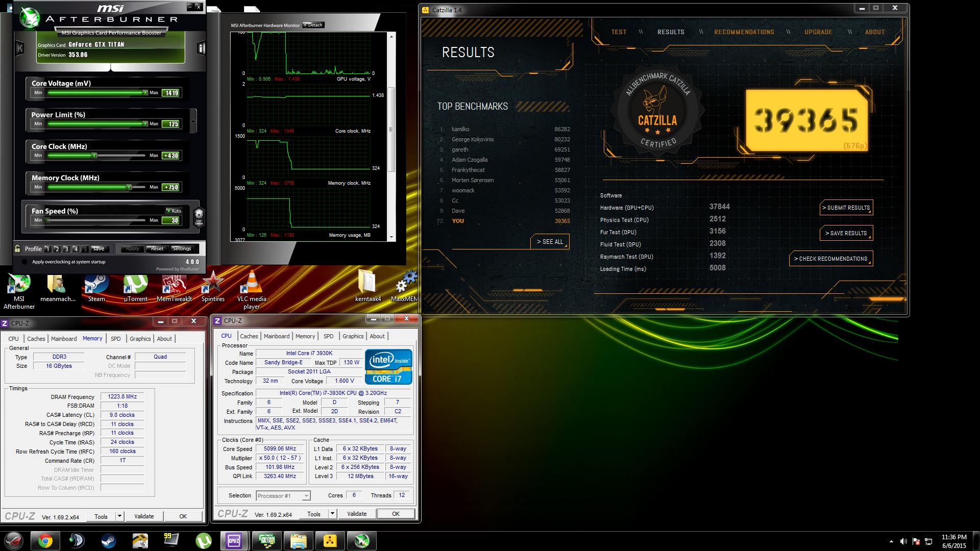Expand the Power Limit dropdown arrow
980x551 pixels.
pyautogui.click(x=193, y=121)
